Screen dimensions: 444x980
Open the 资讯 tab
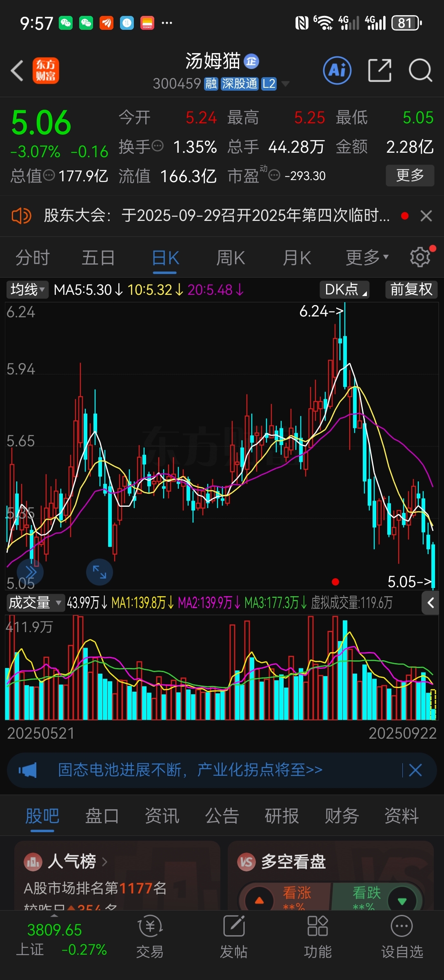click(162, 816)
